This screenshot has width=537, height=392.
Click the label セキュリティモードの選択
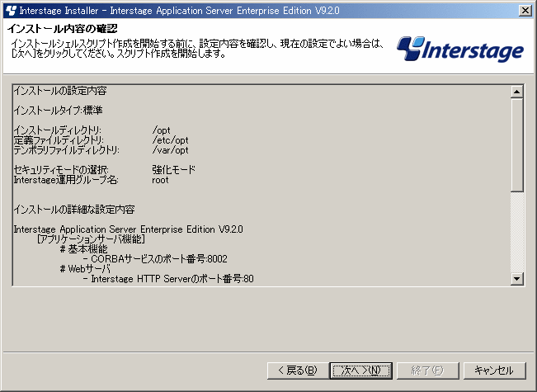coord(61,170)
